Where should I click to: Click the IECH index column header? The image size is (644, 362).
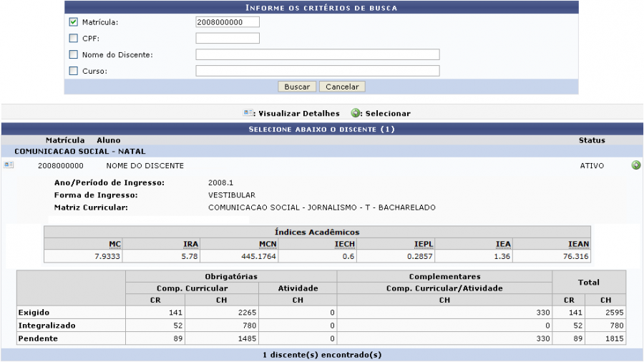tap(345, 244)
